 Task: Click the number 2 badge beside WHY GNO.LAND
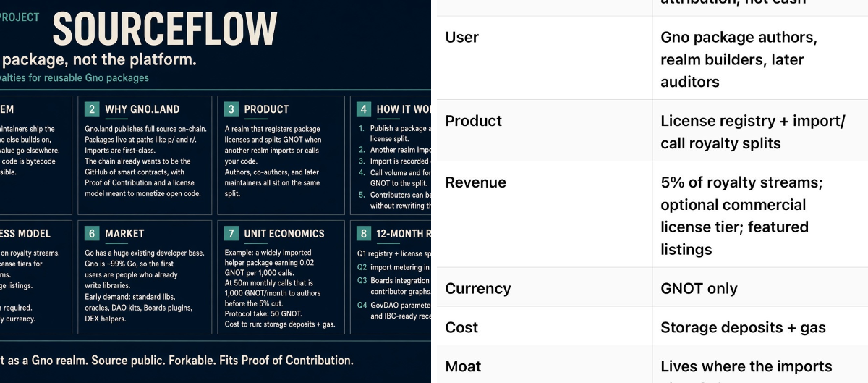click(92, 109)
